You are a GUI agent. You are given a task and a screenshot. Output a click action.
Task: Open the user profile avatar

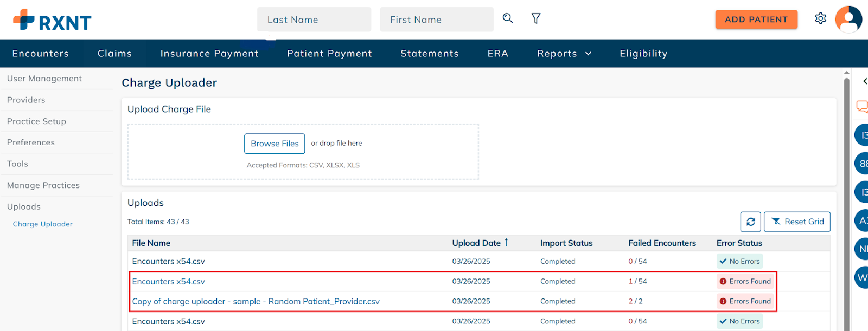(848, 20)
